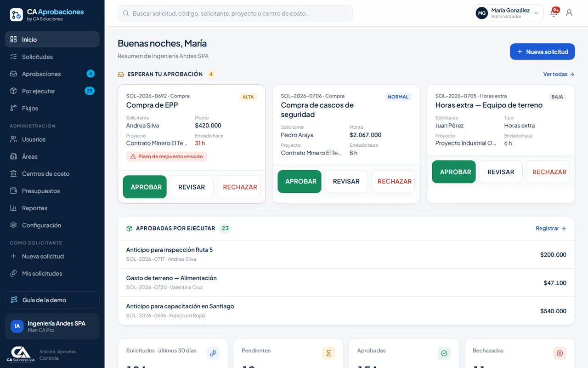Screen dimensions: 588x368
Task: Click the CA Aprobaciones logo icon
Action: coord(16,15)
